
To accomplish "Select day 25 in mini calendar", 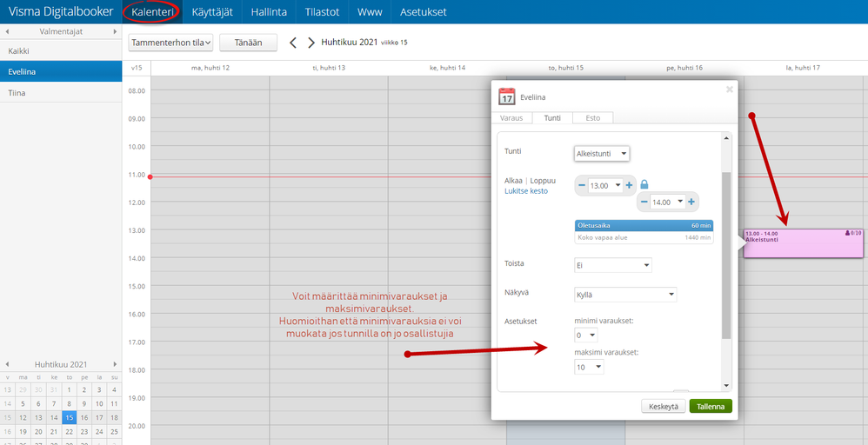I will click(x=114, y=432).
